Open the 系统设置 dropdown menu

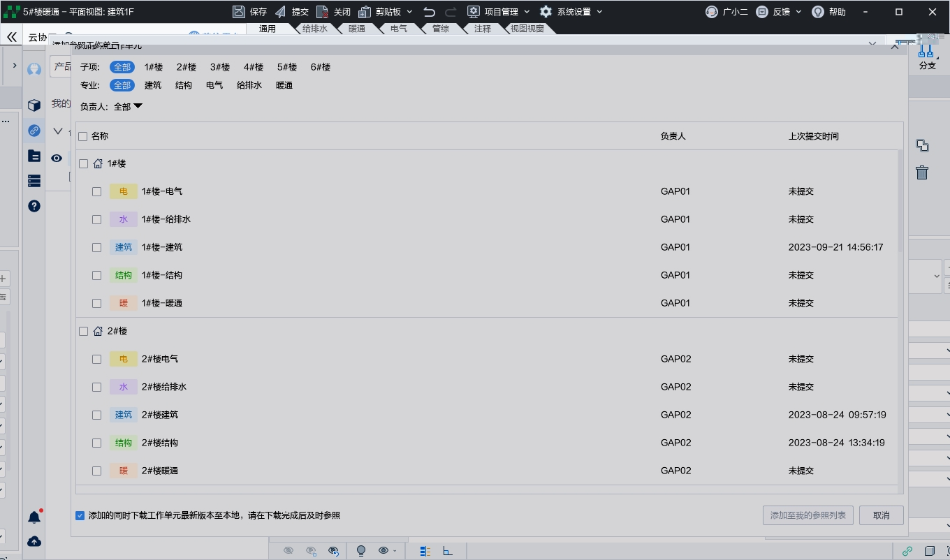tap(571, 12)
